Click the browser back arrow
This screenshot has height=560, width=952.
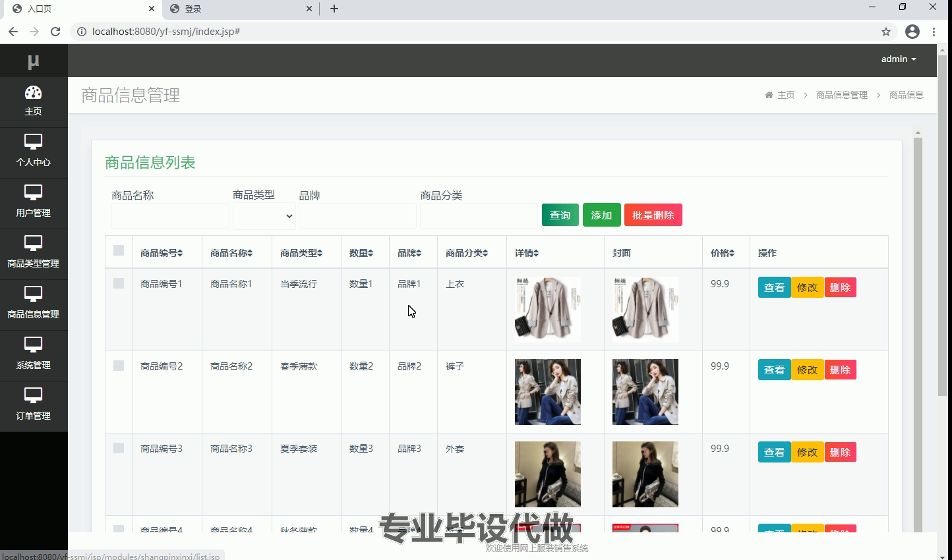(x=13, y=32)
